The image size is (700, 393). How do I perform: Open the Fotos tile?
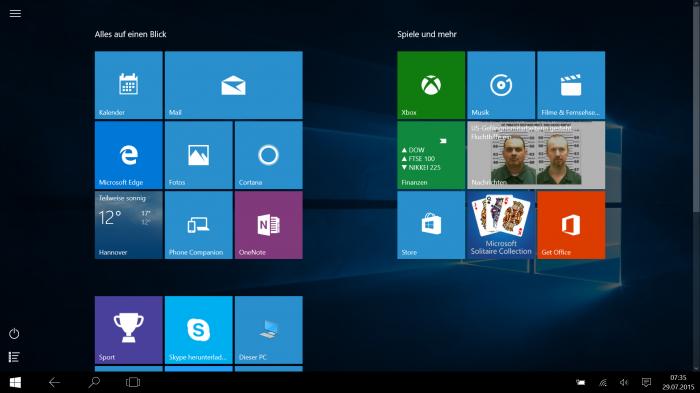(199, 155)
